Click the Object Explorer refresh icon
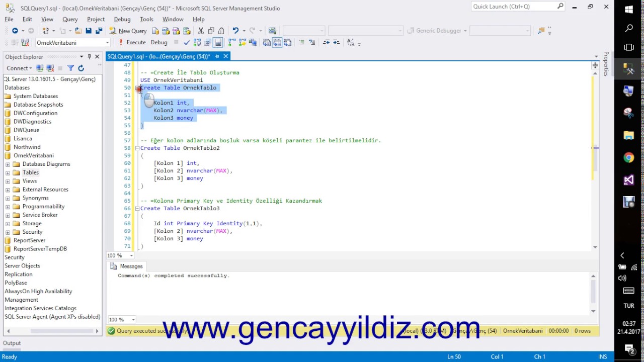This screenshot has height=362, width=644. (81, 68)
